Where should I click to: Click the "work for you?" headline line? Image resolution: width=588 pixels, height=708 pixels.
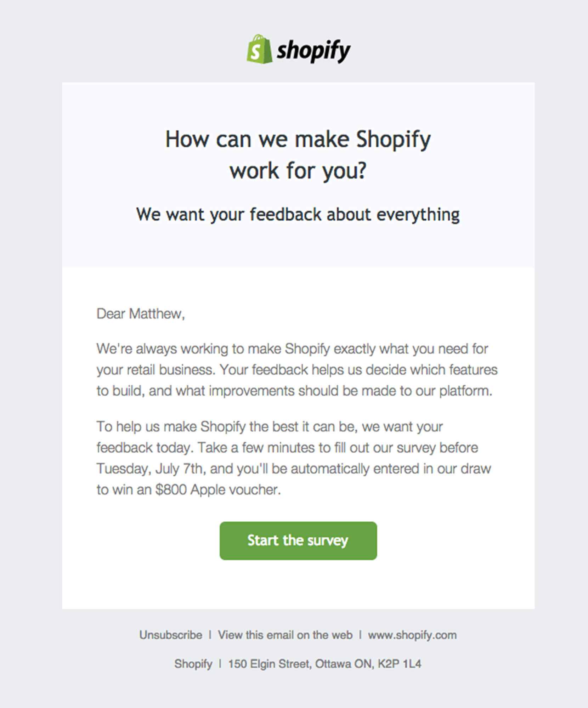click(298, 171)
